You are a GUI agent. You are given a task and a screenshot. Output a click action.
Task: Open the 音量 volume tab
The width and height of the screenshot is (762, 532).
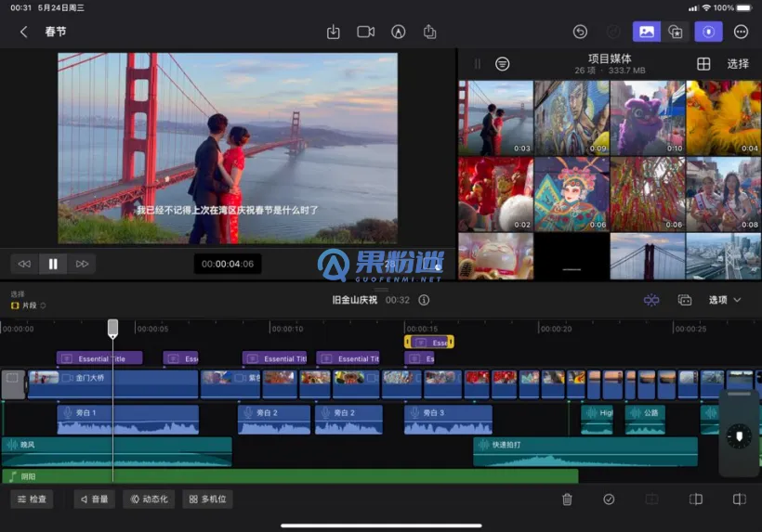(94, 499)
